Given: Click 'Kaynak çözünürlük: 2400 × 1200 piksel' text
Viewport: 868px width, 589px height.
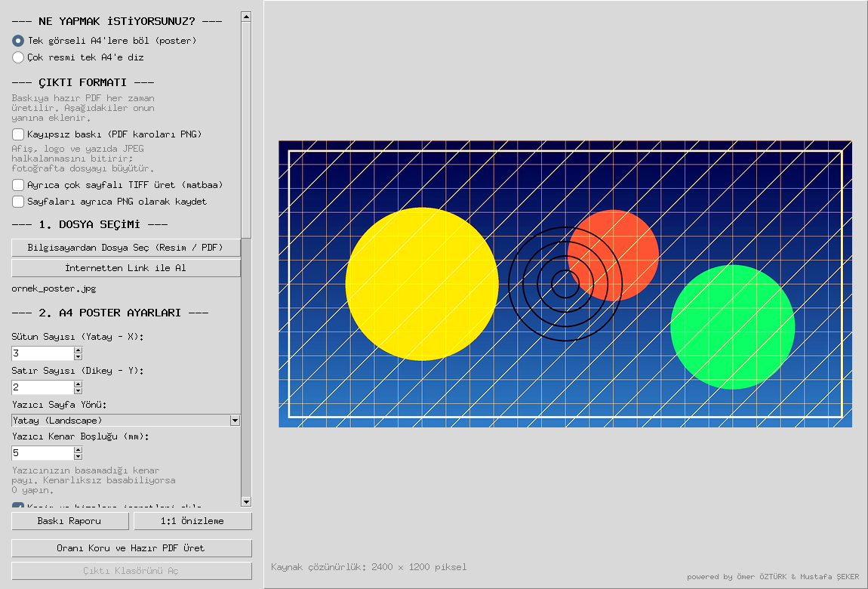Looking at the screenshot, I should tap(368, 567).
